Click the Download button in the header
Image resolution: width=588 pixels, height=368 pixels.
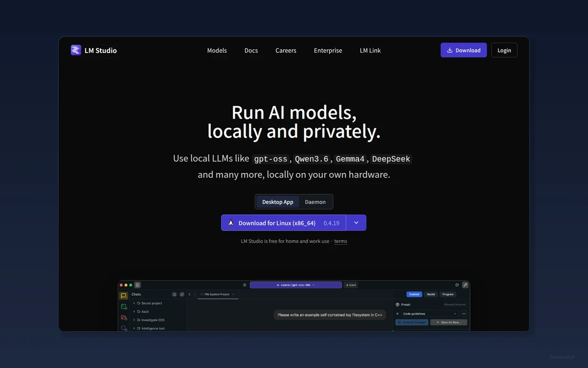464,50
